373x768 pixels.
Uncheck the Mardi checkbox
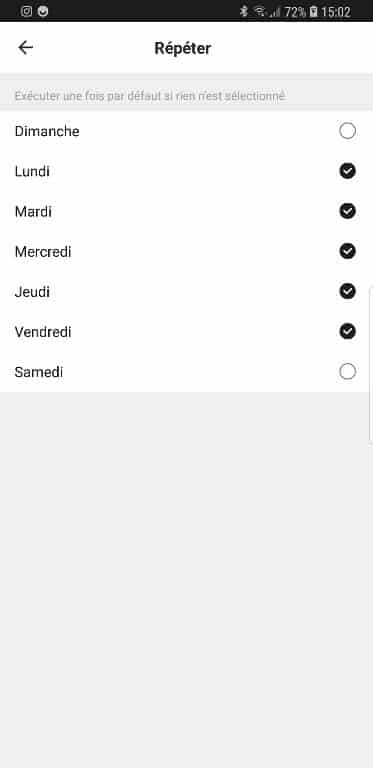348,212
